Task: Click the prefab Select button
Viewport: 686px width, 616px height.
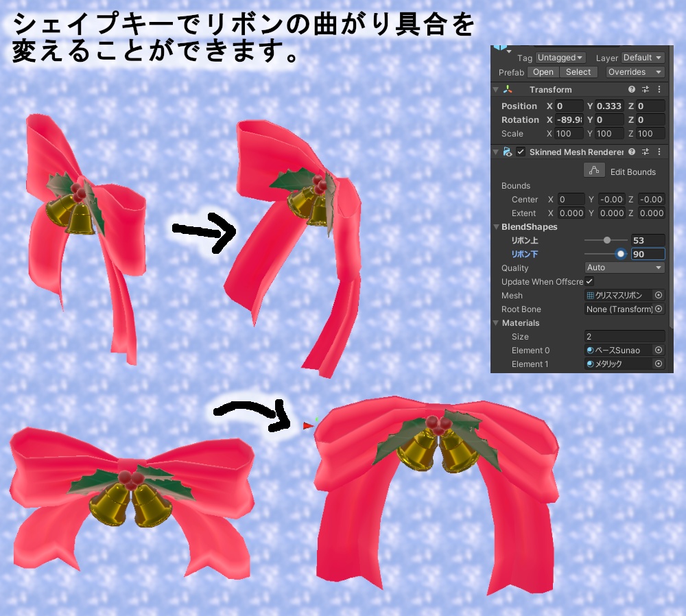Action: pos(578,72)
